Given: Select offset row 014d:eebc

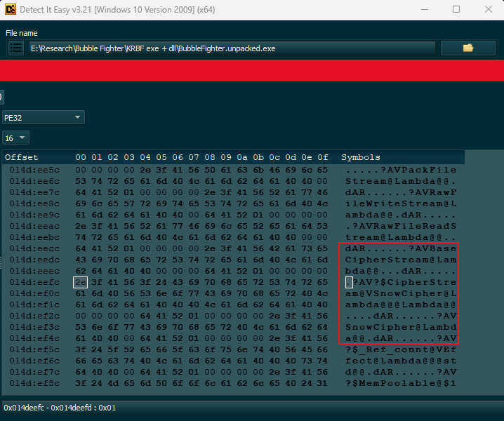Looking at the screenshot, I should 34,237.
